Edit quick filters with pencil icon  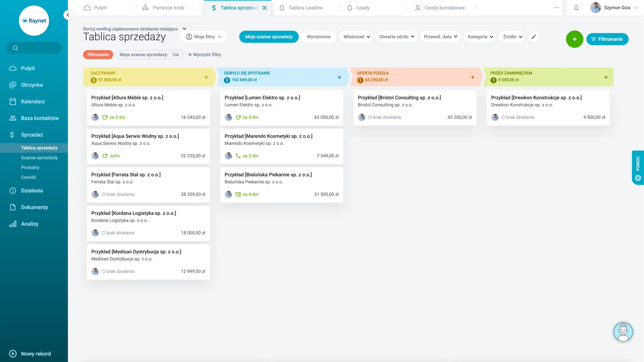point(534,37)
